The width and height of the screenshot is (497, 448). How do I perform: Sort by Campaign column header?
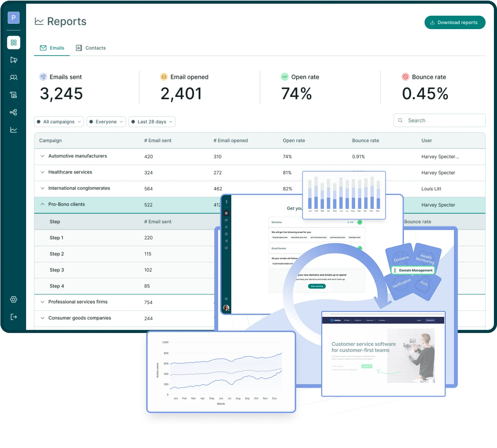point(50,141)
